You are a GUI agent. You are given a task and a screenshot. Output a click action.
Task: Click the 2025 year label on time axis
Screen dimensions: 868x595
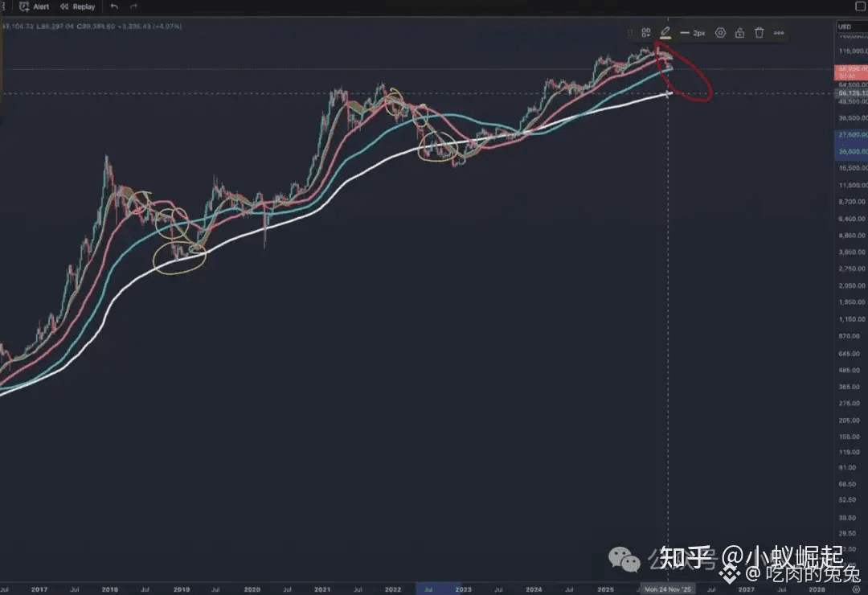[x=605, y=589]
